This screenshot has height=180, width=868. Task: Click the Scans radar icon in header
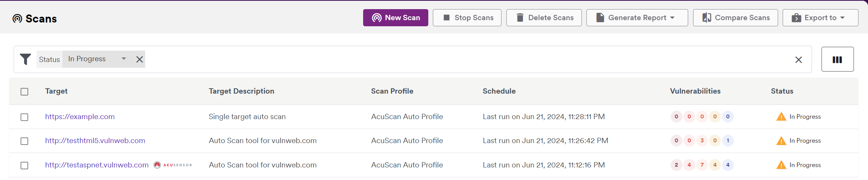(x=17, y=19)
